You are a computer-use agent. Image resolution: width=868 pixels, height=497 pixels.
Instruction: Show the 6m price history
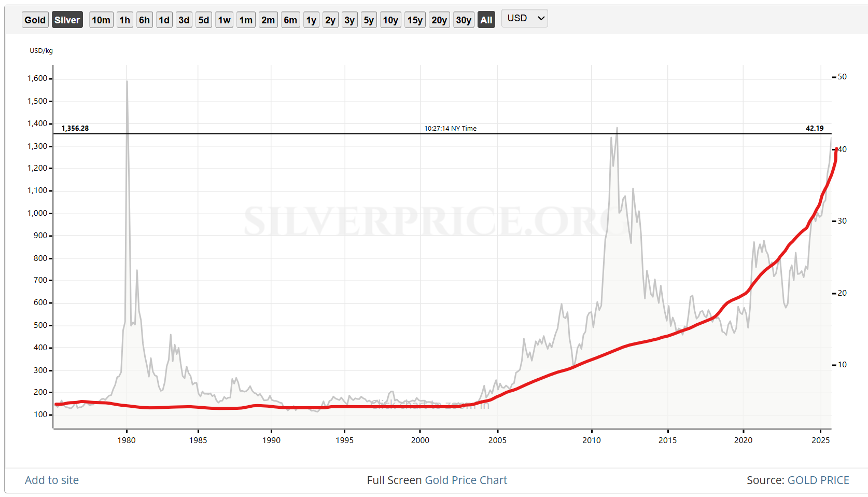(x=290, y=20)
